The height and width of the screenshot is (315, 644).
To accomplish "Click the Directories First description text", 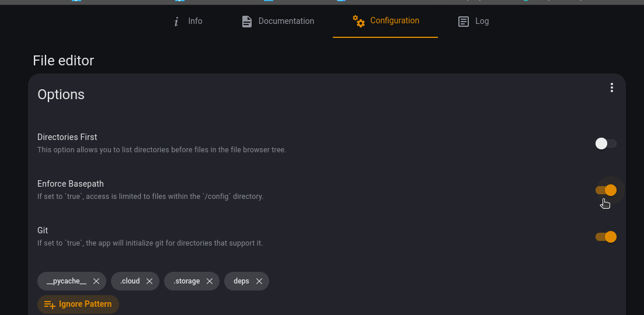I will (x=162, y=150).
